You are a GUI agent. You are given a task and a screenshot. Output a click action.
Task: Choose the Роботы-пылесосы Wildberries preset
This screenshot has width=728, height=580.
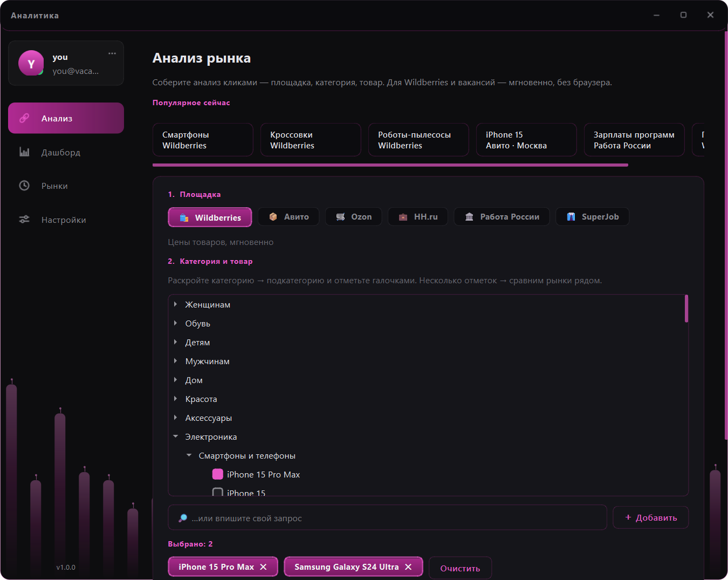pos(418,140)
